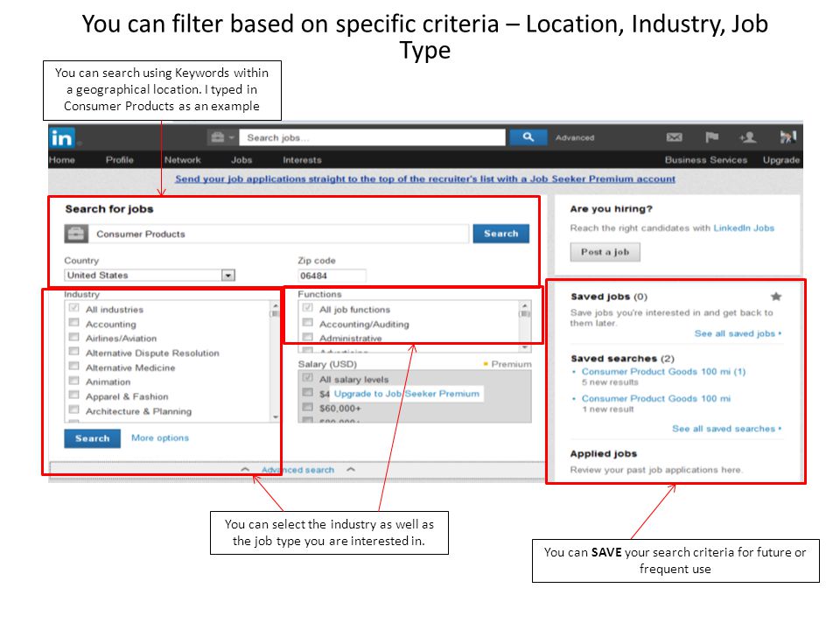Open the profile photo account menu
This screenshot has width=840, height=630.
[x=787, y=137]
